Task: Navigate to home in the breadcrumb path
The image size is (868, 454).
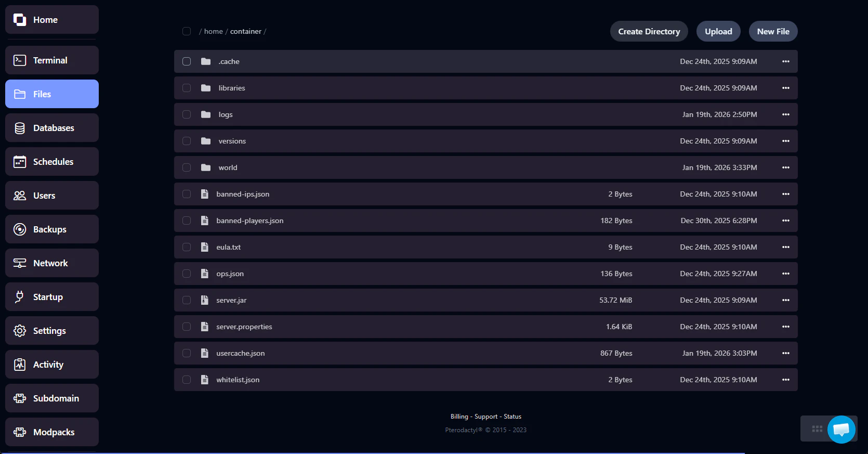Action: pyautogui.click(x=213, y=31)
